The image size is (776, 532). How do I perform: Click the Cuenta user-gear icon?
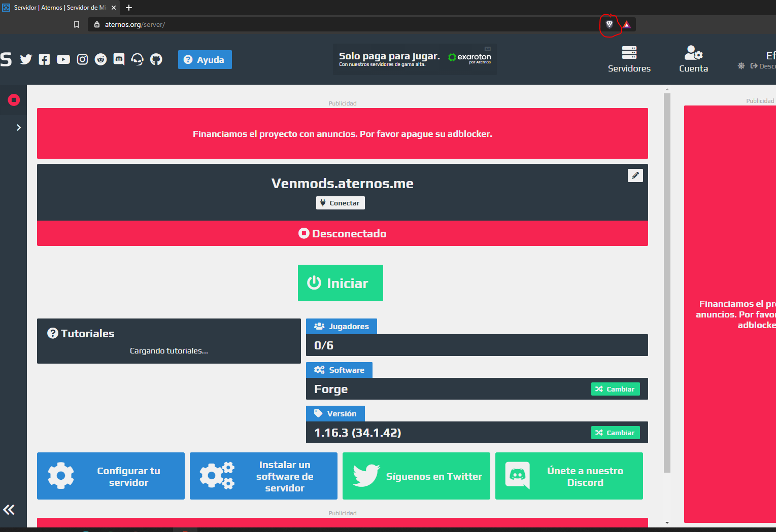693,53
